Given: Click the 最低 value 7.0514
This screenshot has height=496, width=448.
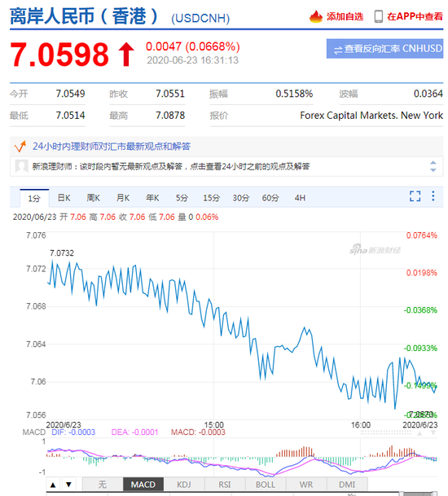Looking at the screenshot, I should [x=70, y=116].
